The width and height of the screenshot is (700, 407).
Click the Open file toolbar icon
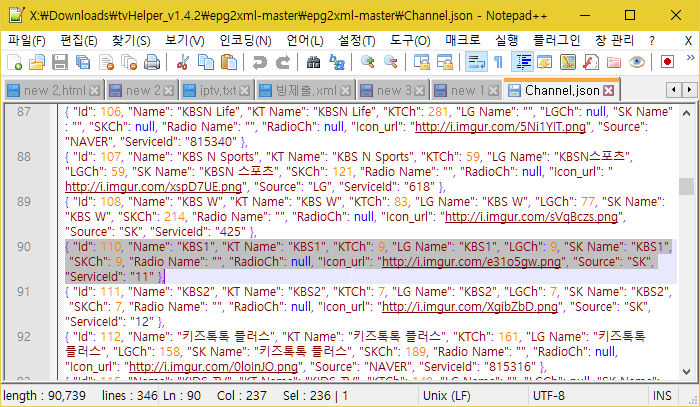[37, 62]
